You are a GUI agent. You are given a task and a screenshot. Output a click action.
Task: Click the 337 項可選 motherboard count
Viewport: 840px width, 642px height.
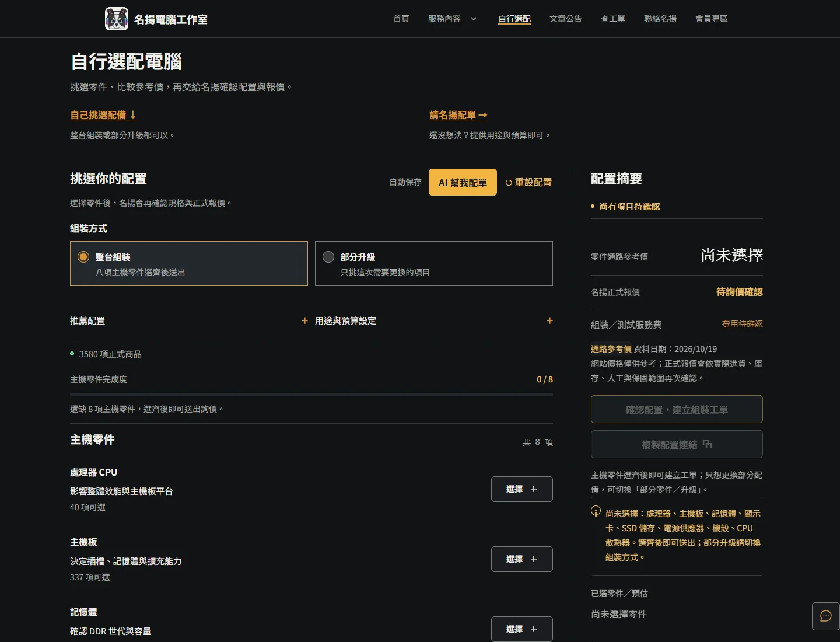point(90,577)
